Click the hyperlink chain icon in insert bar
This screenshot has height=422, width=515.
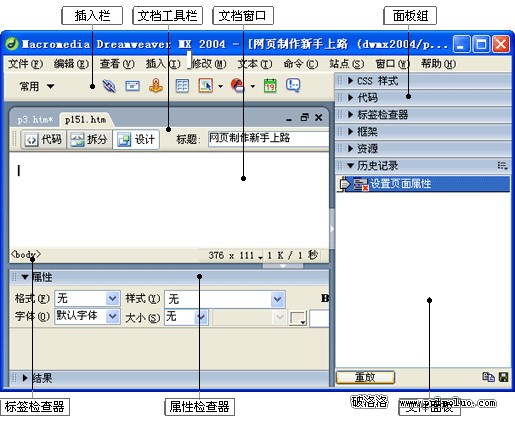109,86
